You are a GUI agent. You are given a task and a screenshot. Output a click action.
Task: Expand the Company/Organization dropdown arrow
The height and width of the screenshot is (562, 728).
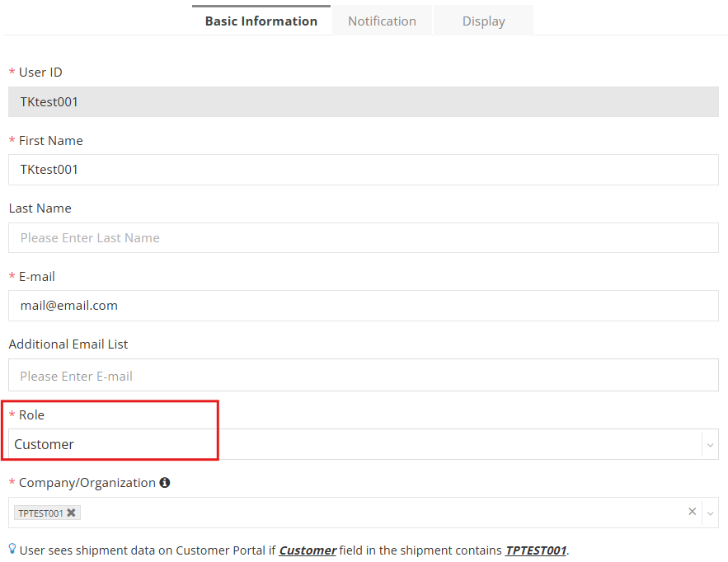pos(711,512)
